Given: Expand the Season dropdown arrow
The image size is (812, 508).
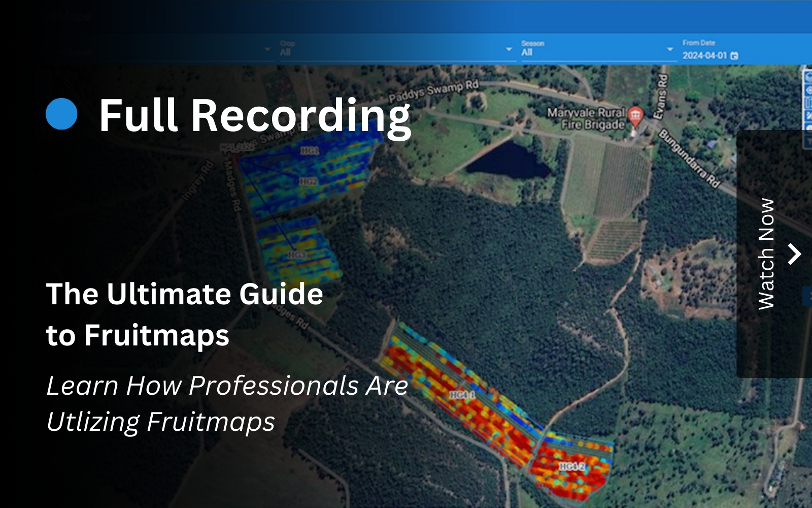Looking at the screenshot, I should [x=670, y=49].
